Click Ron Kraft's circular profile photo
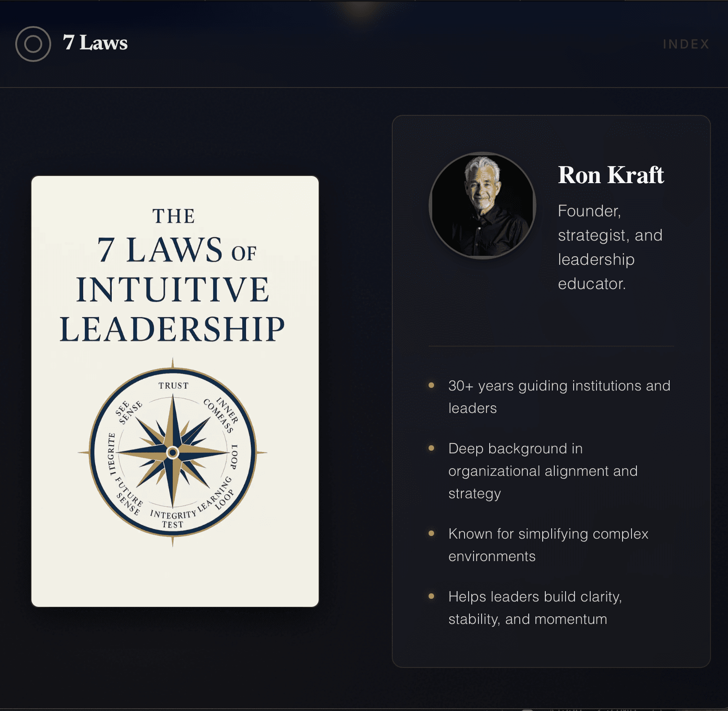Image resolution: width=728 pixels, height=711 pixels. 482,205
